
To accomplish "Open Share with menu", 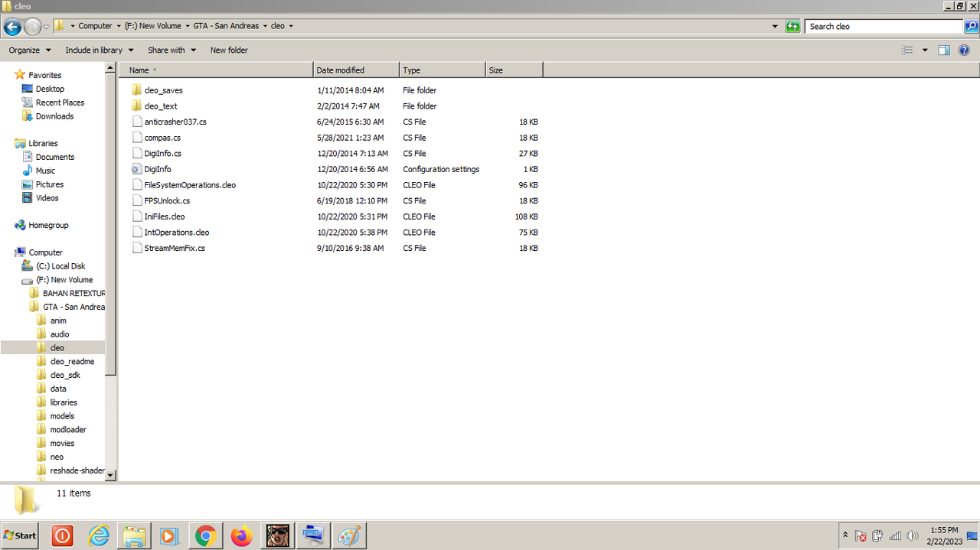I will pyautogui.click(x=171, y=50).
